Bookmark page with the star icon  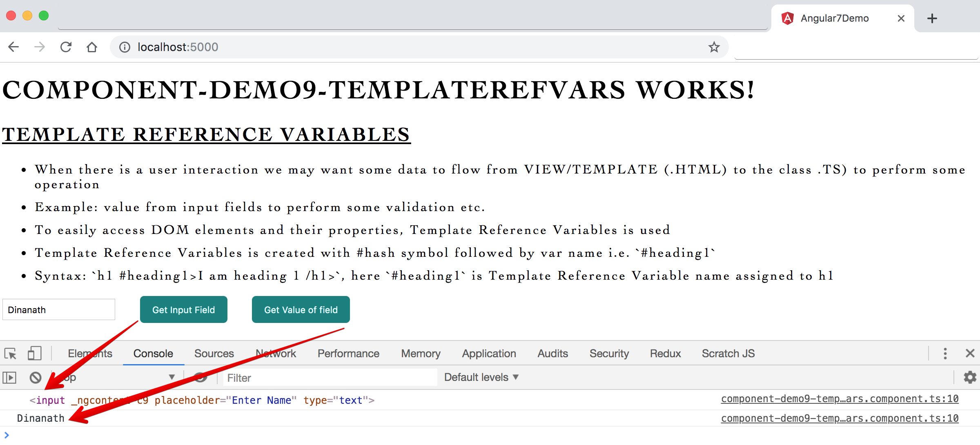[x=714, y=47]
